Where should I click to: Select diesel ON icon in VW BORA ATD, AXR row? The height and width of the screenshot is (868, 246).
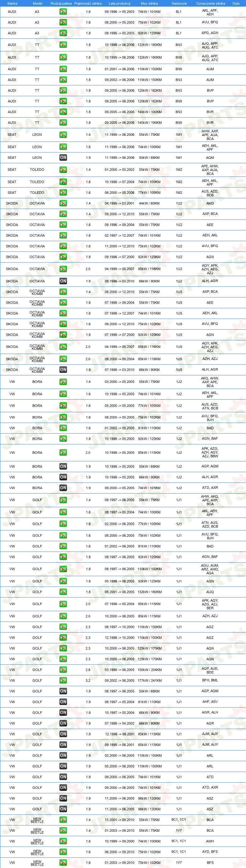click(63, 488)
